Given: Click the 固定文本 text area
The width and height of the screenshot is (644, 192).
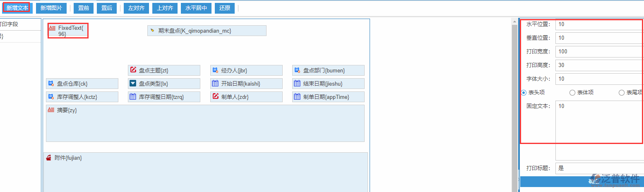Looking at the screenshot, I should coord(599,130).
